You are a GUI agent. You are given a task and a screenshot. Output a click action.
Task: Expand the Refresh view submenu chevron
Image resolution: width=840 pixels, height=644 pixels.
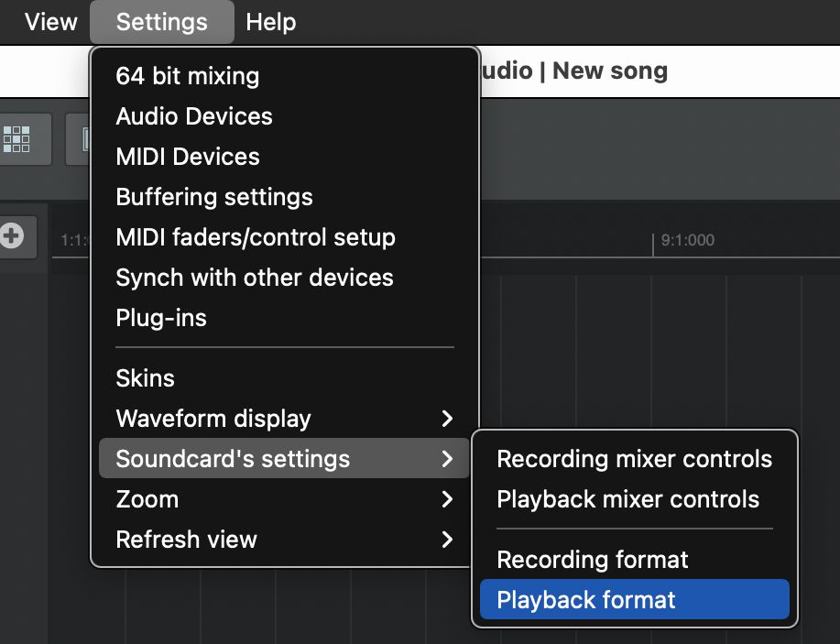[x=447, y=540]
